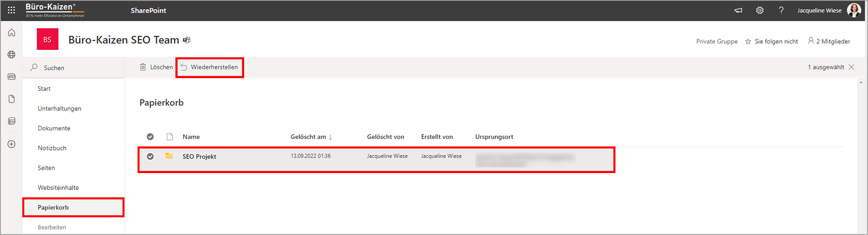The width and height of the screenshot is (868, 235).
Task: Click Jacqueline Wiese account name
Action: [819, 10]
